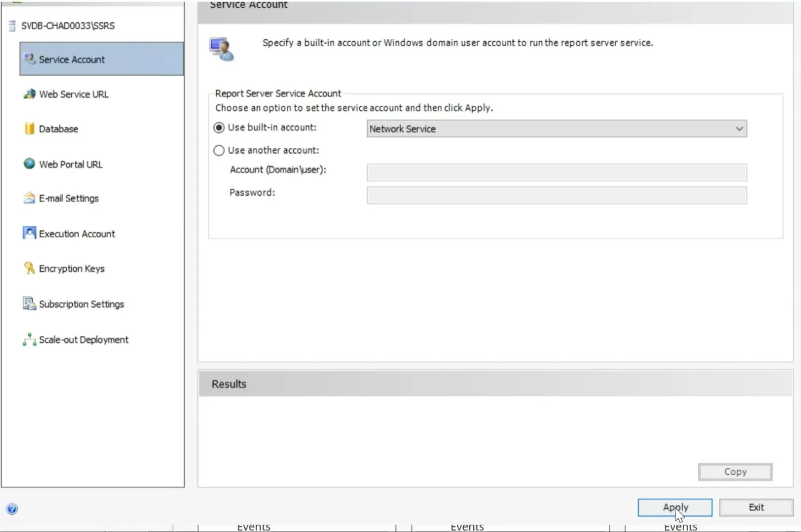
Task: Click the Apply button
Action: click(675, 507)
